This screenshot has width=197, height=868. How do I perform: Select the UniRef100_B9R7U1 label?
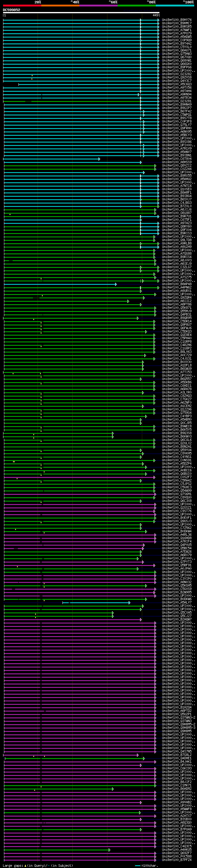pos(177,216)
